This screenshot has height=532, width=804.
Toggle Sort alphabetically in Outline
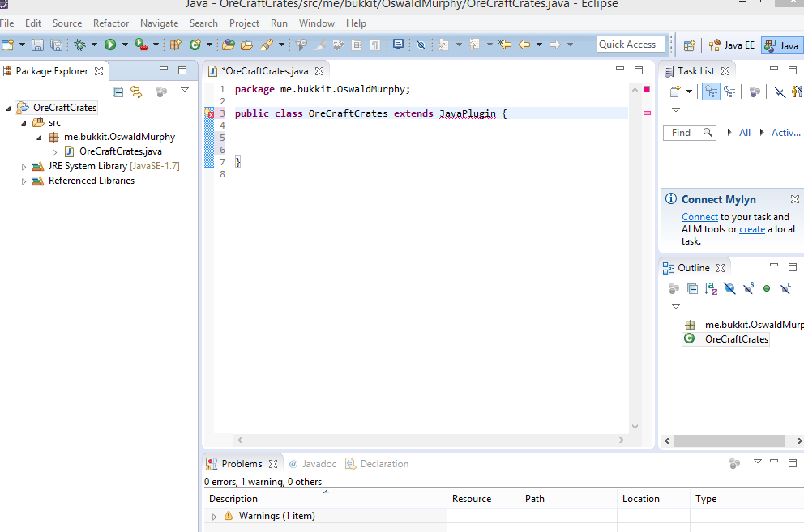coord(711,288)
